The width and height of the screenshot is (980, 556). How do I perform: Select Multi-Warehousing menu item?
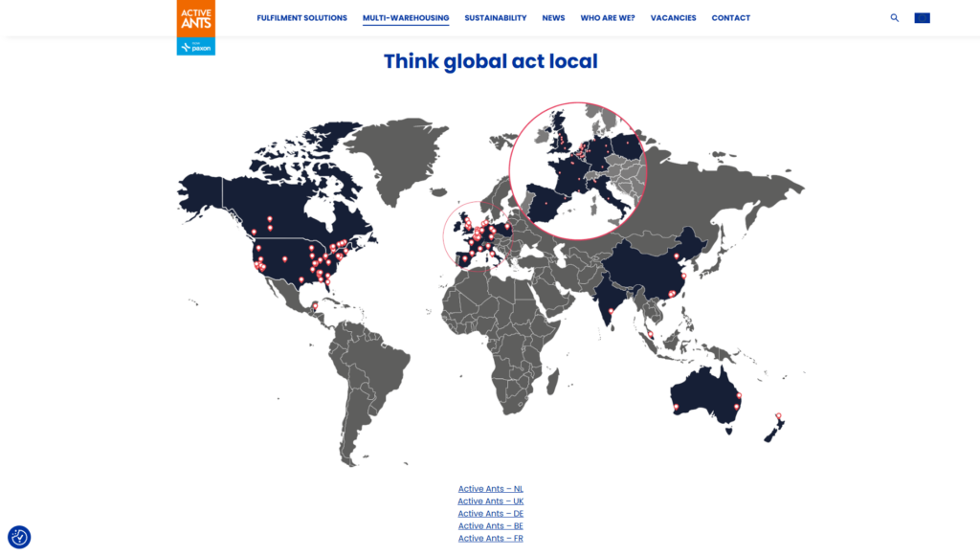(406, 18)
